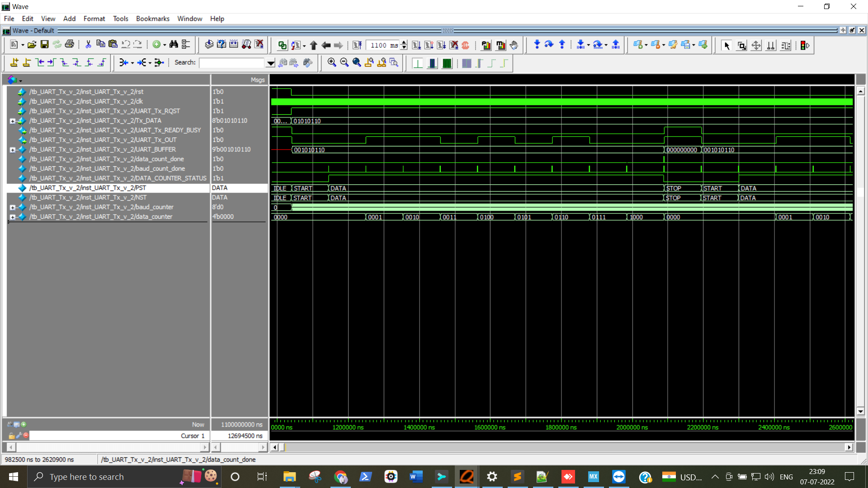
Task: Open the Search field dropdown arrow
Action: tap(270, 63)
